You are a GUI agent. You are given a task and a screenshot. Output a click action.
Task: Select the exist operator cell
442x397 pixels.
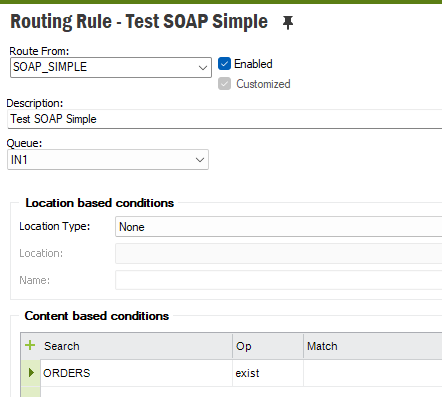pyautogui.click(x=268, y=373)
